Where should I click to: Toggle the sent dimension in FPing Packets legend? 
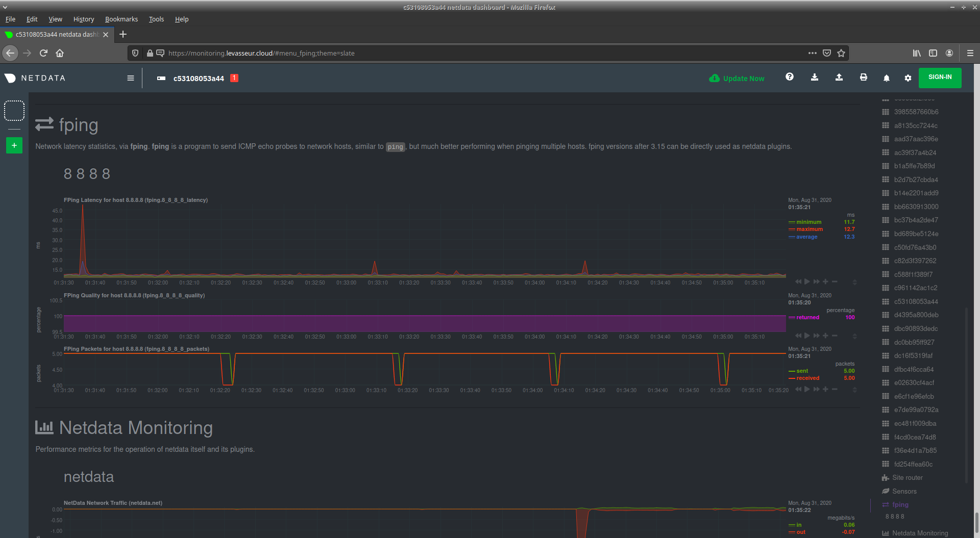[800, 371]
